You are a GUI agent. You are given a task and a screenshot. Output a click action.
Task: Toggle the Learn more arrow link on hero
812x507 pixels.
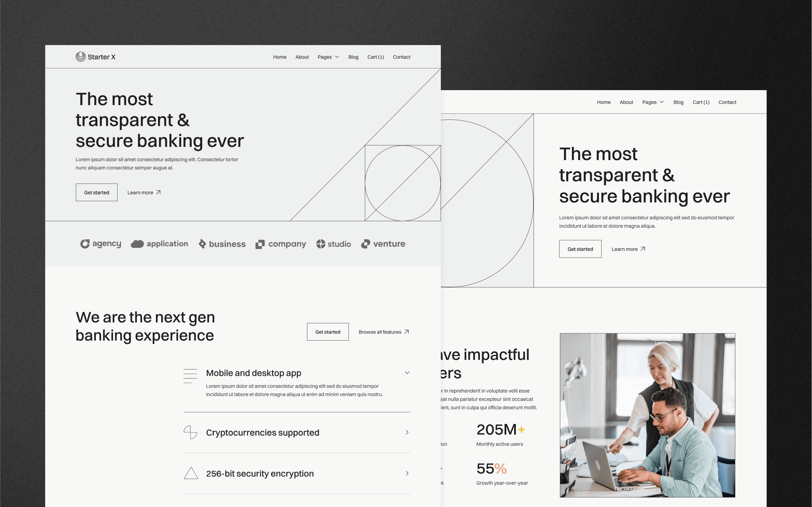coord(144,192)
